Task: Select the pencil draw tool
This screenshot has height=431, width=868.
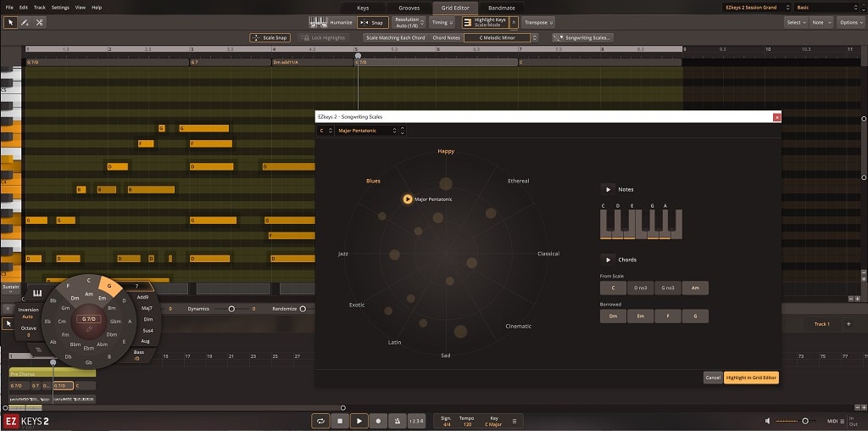Action: pos(25,23)
